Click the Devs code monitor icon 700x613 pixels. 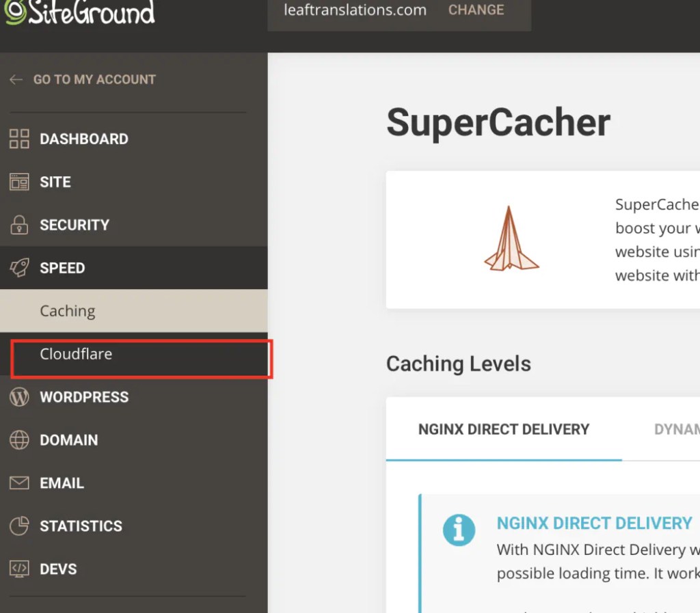[19, 569]
